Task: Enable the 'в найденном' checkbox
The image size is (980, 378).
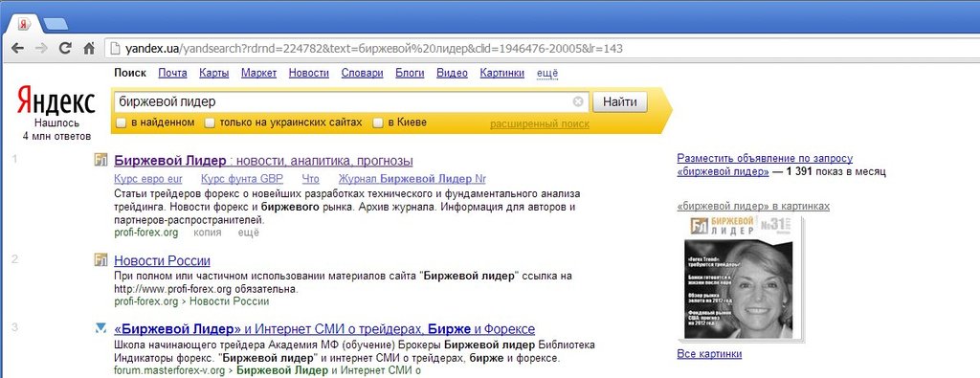Action: pos(122,123)
